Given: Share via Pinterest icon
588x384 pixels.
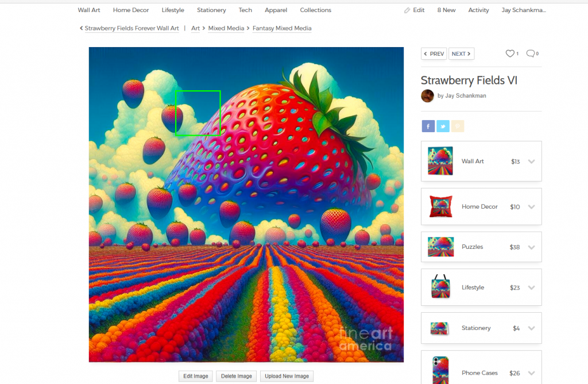Looking at the screenshot, I should click(457, 126).
